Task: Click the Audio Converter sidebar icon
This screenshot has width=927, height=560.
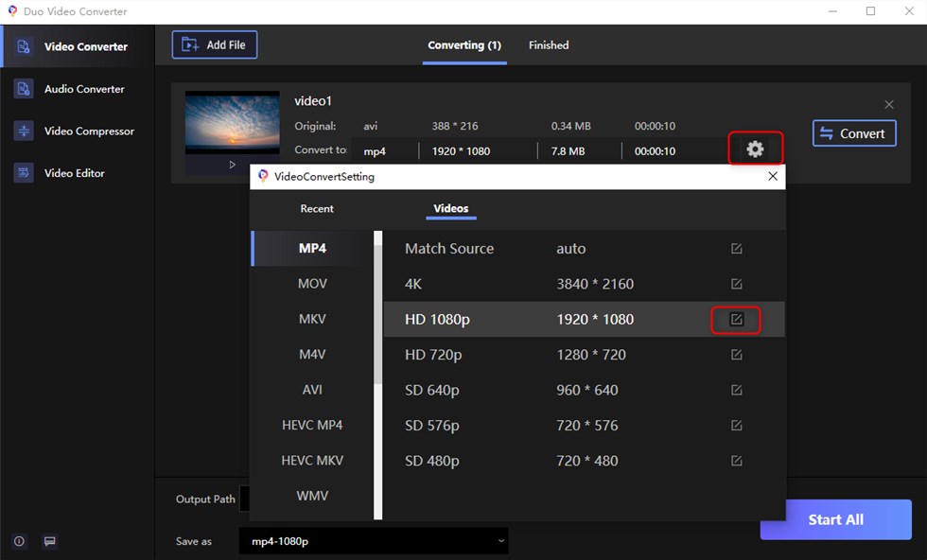Action: pos(23,89)
